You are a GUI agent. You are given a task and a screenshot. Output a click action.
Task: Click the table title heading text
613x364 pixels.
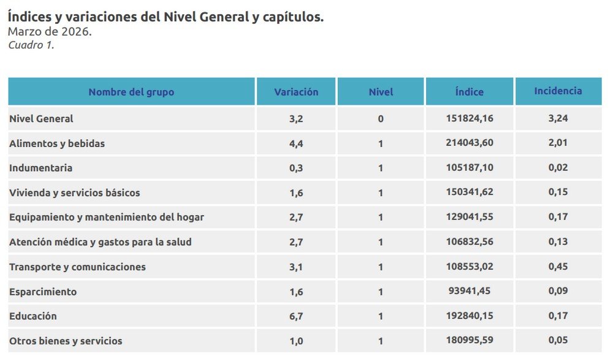pyautogui.click(x=166, y=17)
